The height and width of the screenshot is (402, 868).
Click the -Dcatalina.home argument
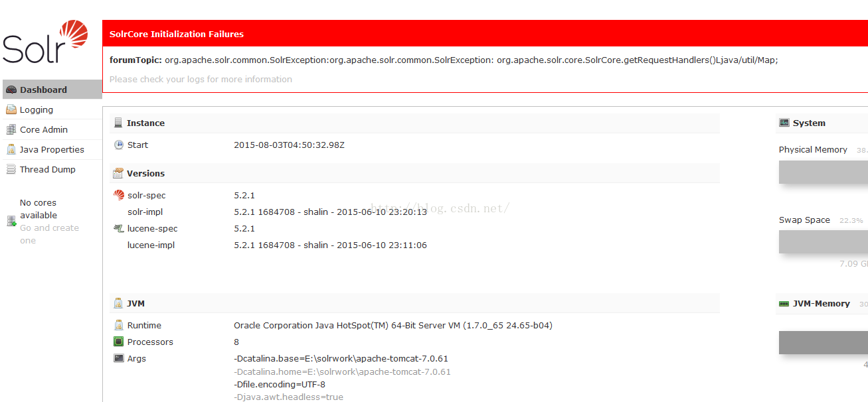coord(342,371)
